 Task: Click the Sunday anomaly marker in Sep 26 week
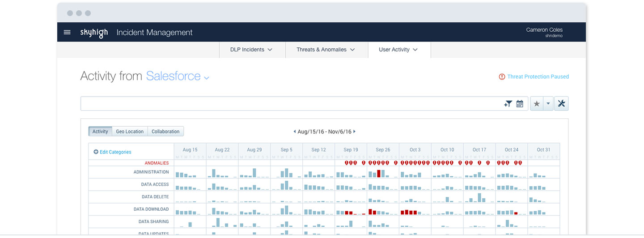pyautogui.click(x=396, y=163)
